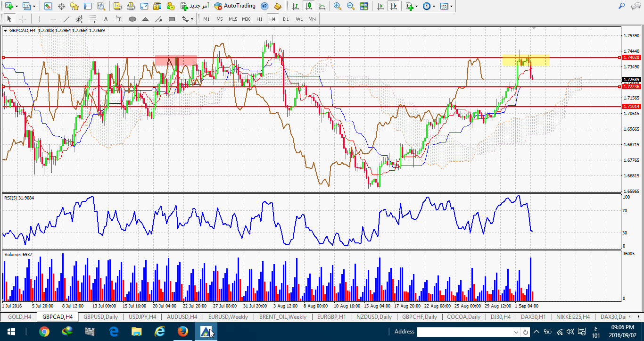Switch timeframe to D1
Image resolution: width=644 pixels, height=341 pixels.
[x=286, y=19]
